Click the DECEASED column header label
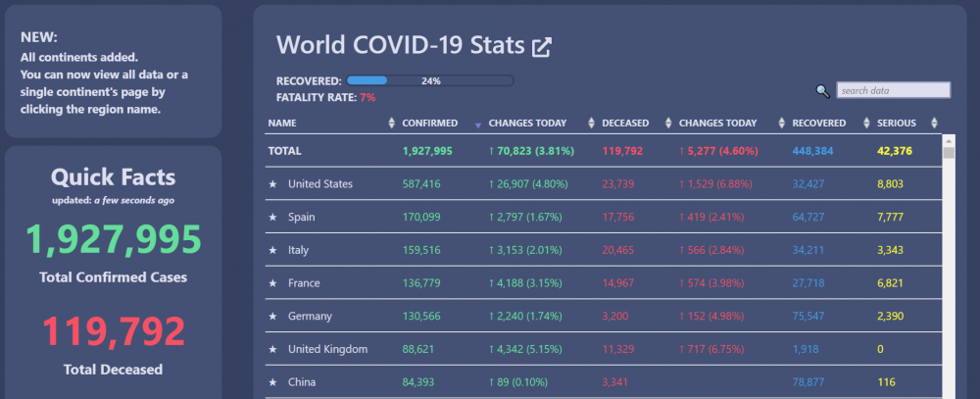Image resolution: width=980 pixels, height=399 pixels. 625,124
